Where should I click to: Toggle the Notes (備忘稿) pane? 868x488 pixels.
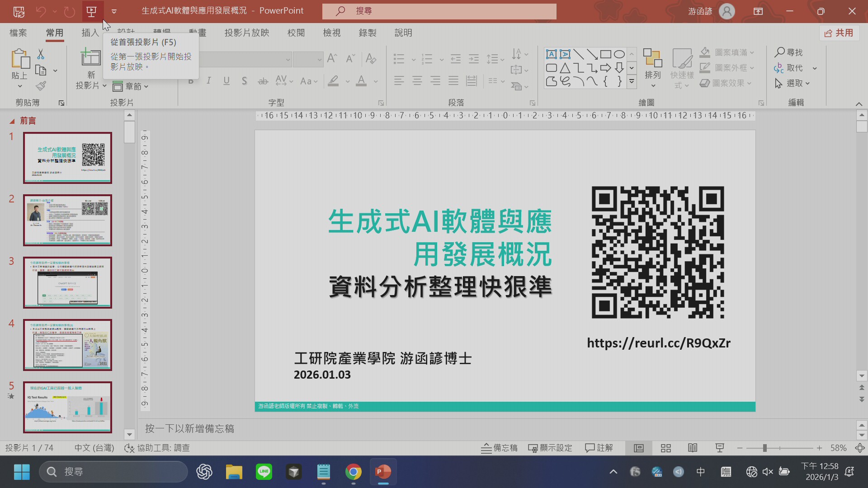click(x=499, y=448)
